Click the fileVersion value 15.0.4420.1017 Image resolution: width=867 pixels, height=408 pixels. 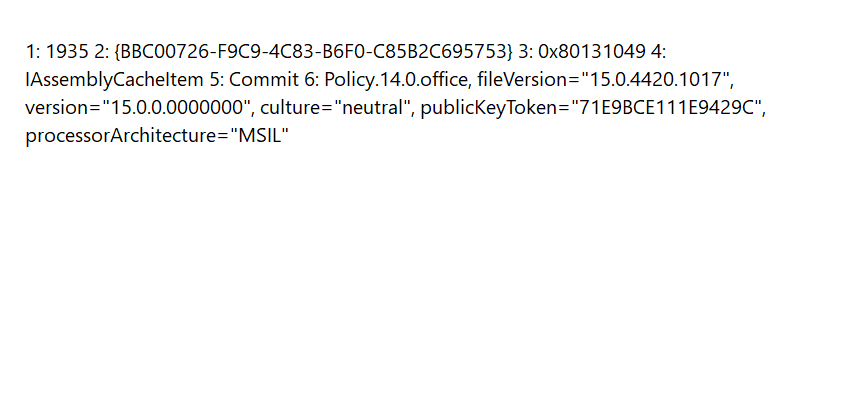pos(655,80)
